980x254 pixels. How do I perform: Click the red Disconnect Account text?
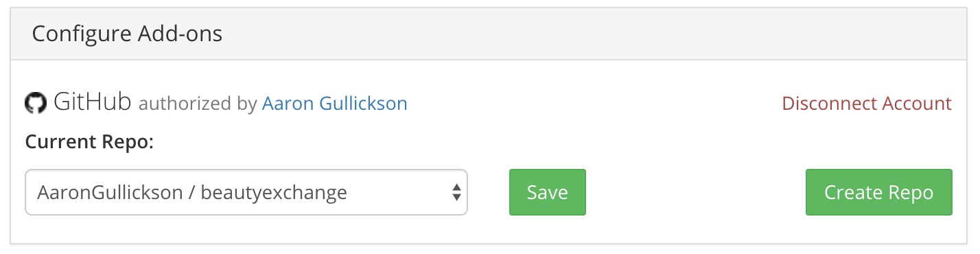[867, 104]
